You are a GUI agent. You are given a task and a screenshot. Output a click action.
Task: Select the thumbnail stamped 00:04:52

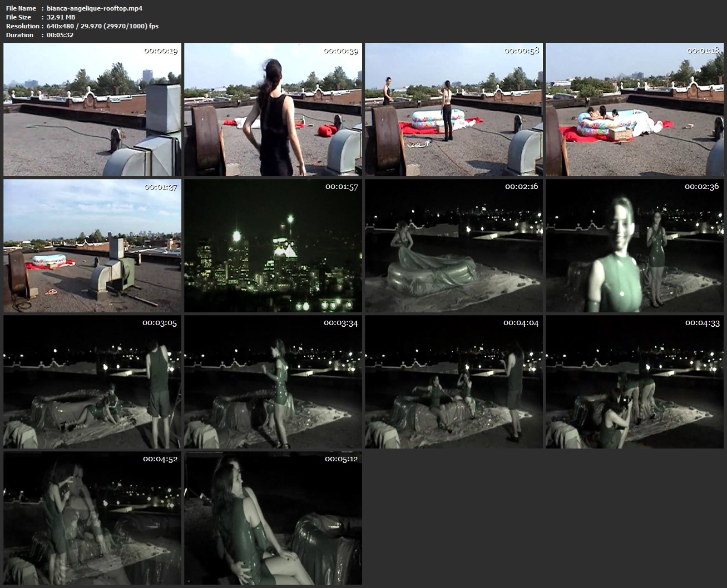click(92, 518)
